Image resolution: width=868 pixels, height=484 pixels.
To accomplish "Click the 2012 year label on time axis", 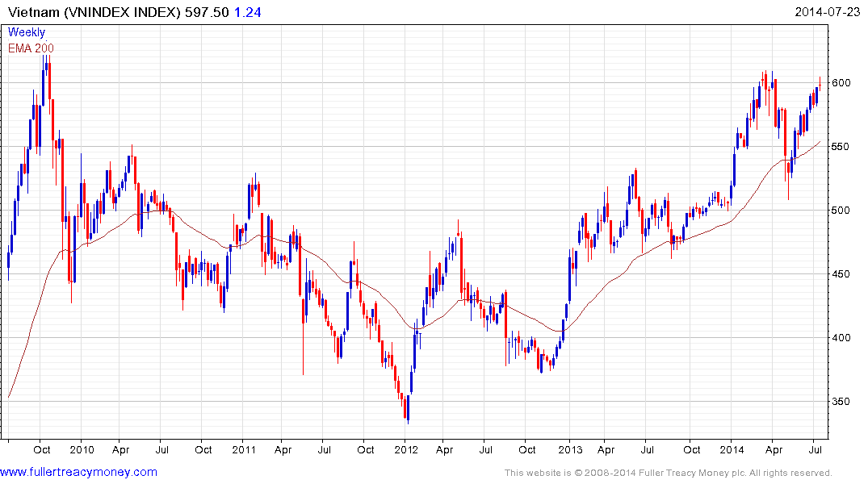I will 406,449.
